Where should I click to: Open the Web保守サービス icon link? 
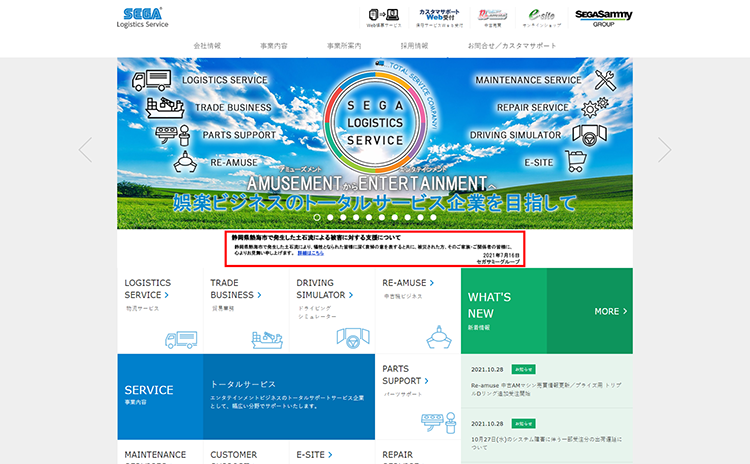tap(383, 17)
